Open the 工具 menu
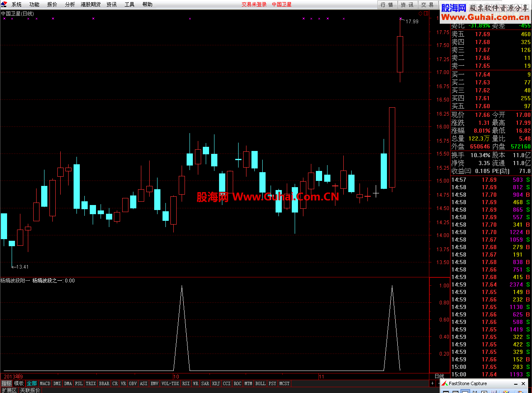Viewport: 532px width, 393px height. point(129,5)
